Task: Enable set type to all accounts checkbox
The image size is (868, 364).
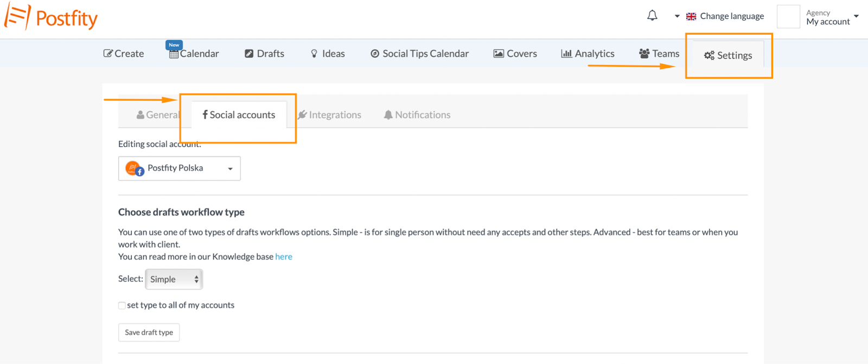Action: point(122,305)
